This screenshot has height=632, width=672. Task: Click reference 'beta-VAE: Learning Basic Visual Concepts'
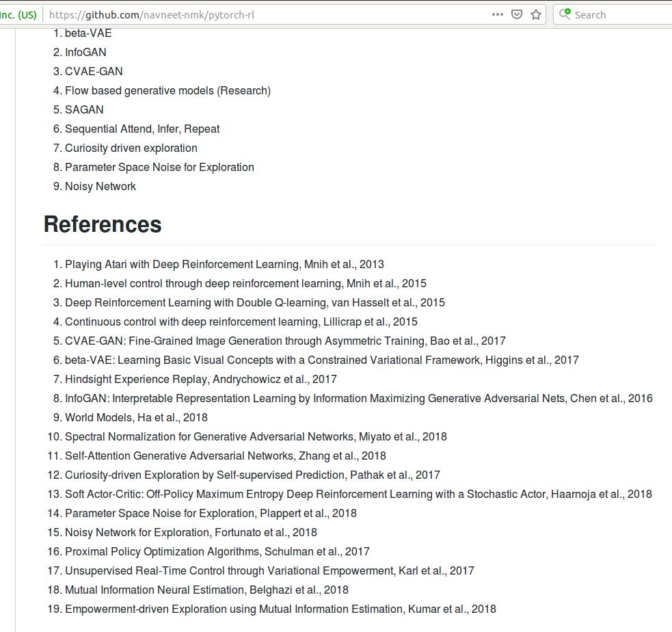tap(322, 360)
